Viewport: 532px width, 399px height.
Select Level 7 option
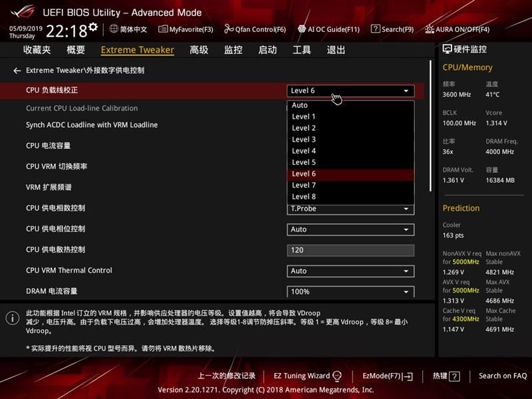[x=350, y=186]
